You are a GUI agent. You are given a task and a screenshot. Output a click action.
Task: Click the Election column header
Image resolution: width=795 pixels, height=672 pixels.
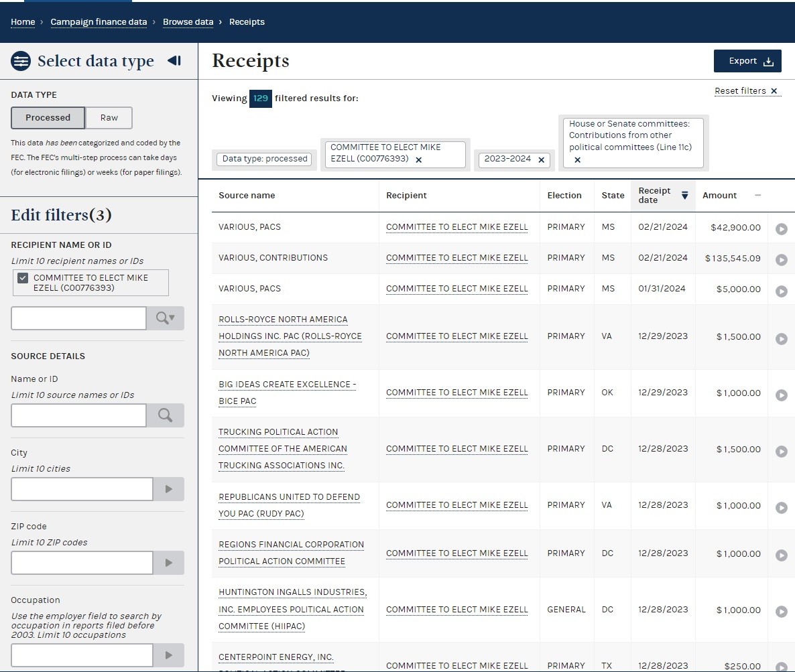click(x=564, y=196)
